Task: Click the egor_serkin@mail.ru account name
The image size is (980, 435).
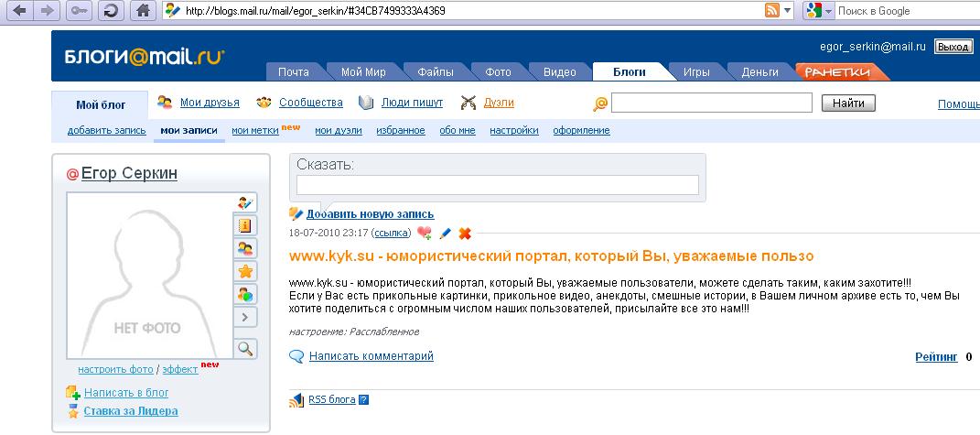Action: click(x=873, y=47)
